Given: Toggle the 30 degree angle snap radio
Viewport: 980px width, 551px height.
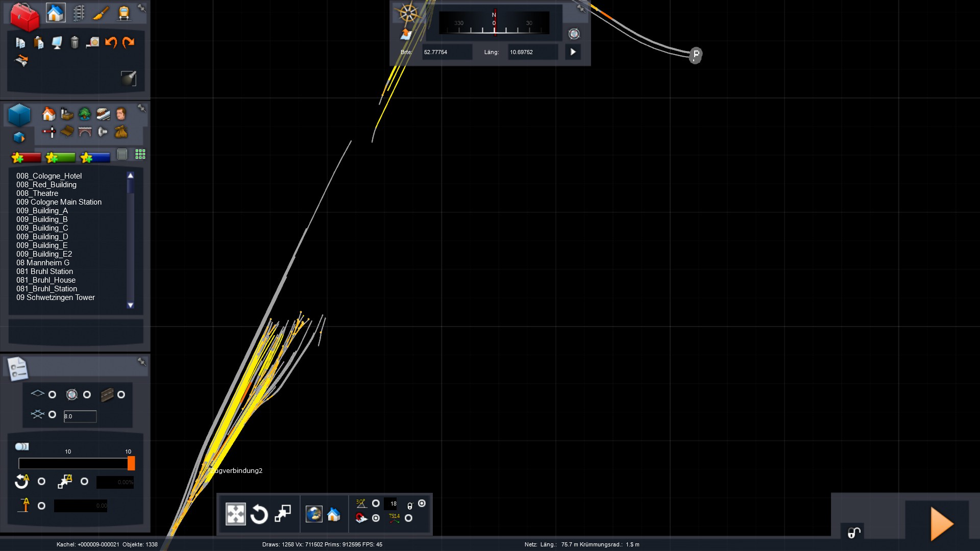Looking at the screenshot, I should click(x=376, y=504).
